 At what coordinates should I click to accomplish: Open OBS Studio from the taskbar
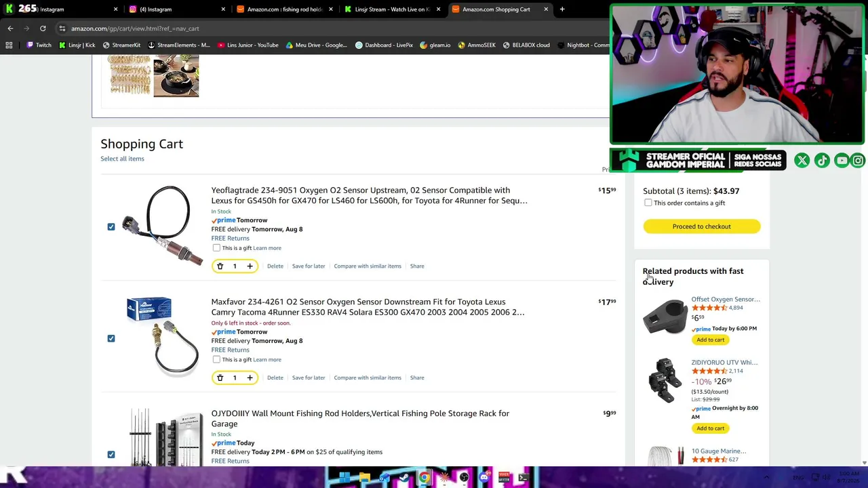click(x=464, y=478)
